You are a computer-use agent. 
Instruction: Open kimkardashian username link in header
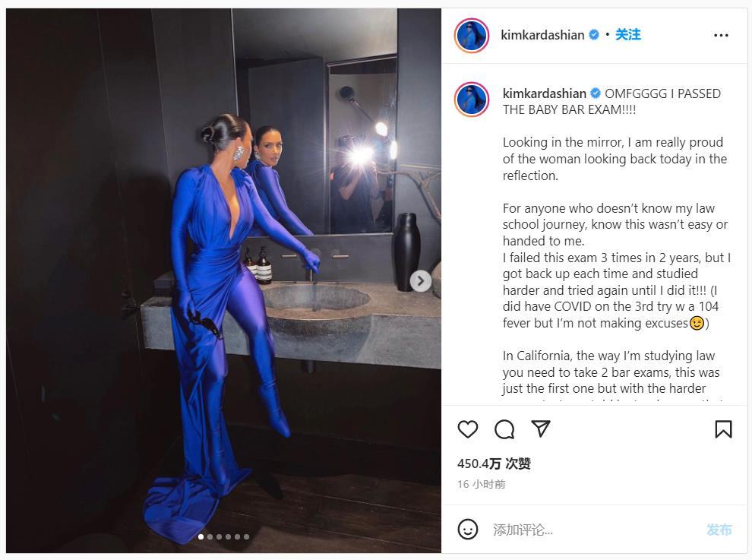tap(542, 35)
